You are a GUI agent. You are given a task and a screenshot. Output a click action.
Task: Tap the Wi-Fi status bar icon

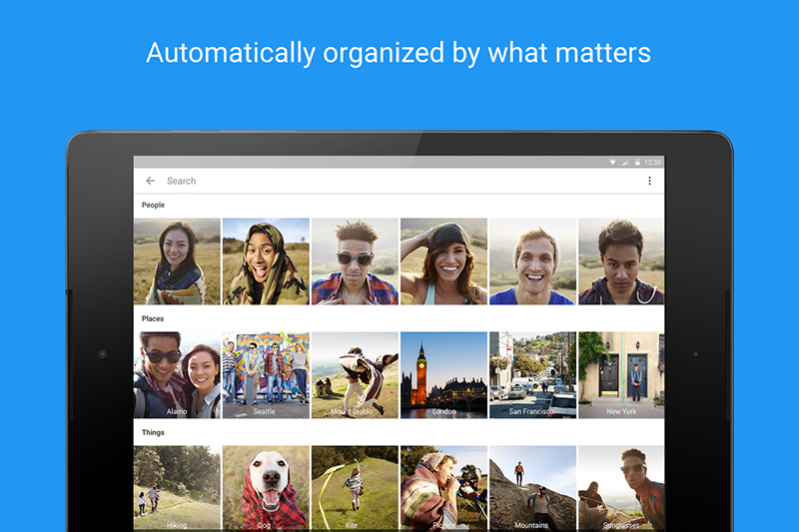tap(612, 162)
